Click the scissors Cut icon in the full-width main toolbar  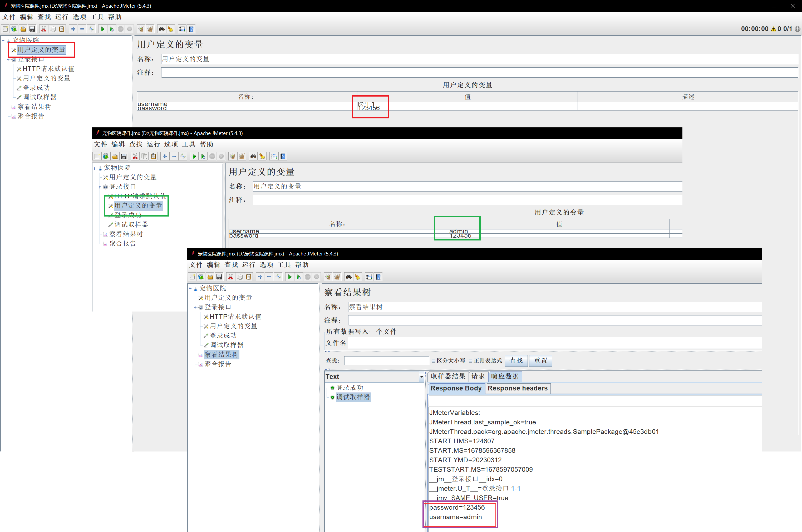(x=43, y=29)
